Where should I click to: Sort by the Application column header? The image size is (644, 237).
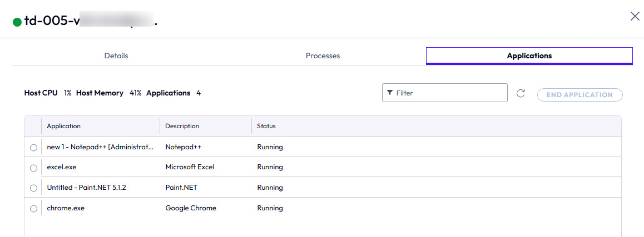pos(64,126)
